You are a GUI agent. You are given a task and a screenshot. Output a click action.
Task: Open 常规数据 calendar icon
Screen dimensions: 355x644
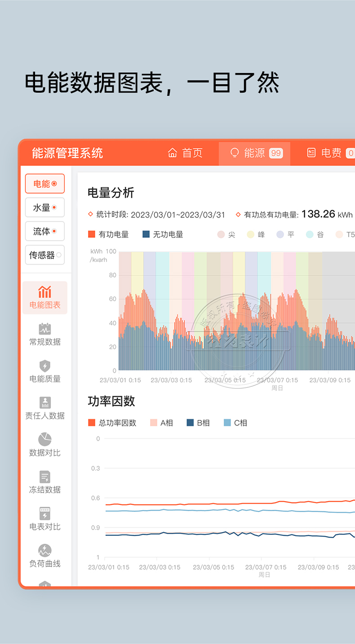(44, 329)
